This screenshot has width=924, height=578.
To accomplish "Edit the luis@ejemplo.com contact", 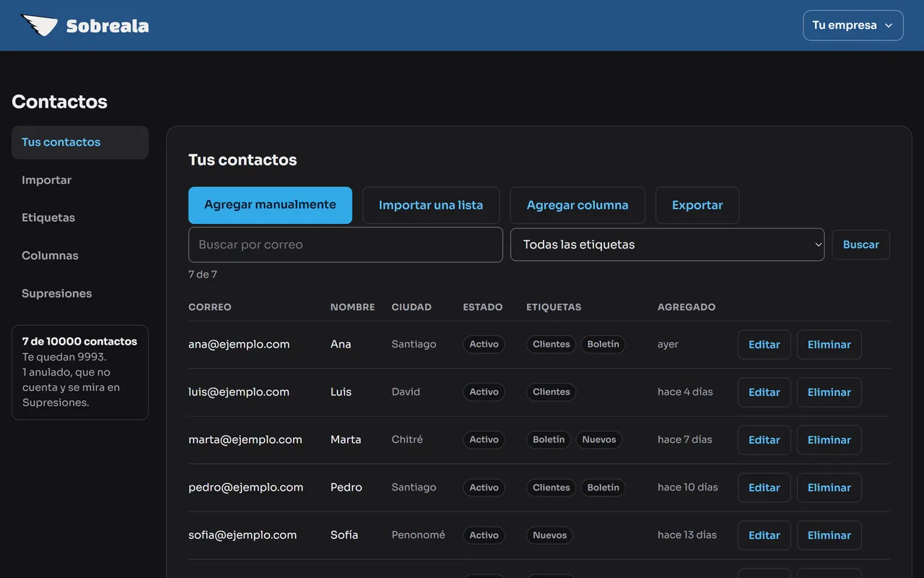I will pyautogui.click(x=764, y=392).
